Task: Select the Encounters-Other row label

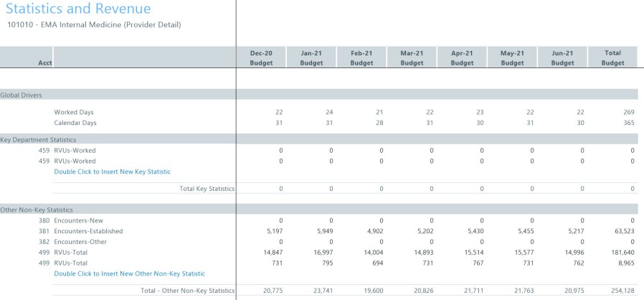Action: pyautogui.click(x=78, y=242)
